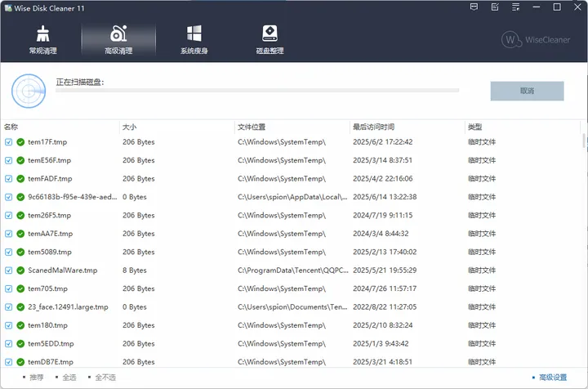Select file name temDB7E.tmp
Screen dimensions: 588x389
tap(51, 362)
